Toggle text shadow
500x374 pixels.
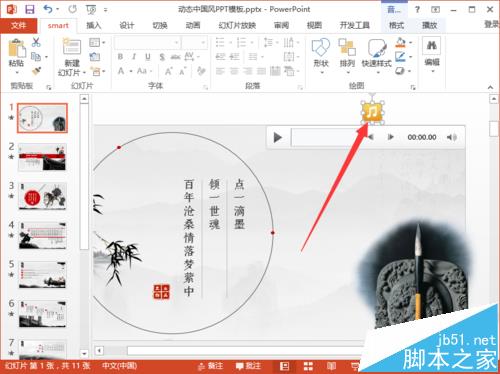162,57
